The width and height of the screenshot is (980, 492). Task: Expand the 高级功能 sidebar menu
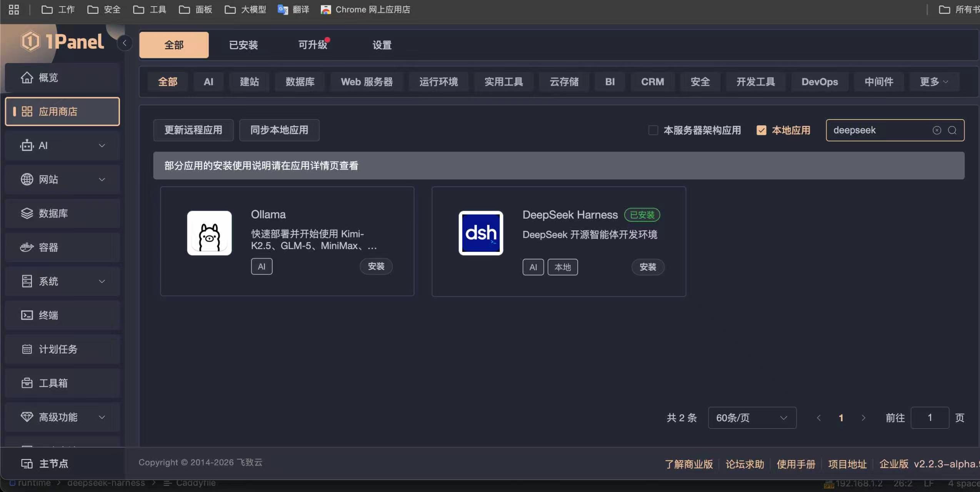pyautogui.click(x=62, y=417)
